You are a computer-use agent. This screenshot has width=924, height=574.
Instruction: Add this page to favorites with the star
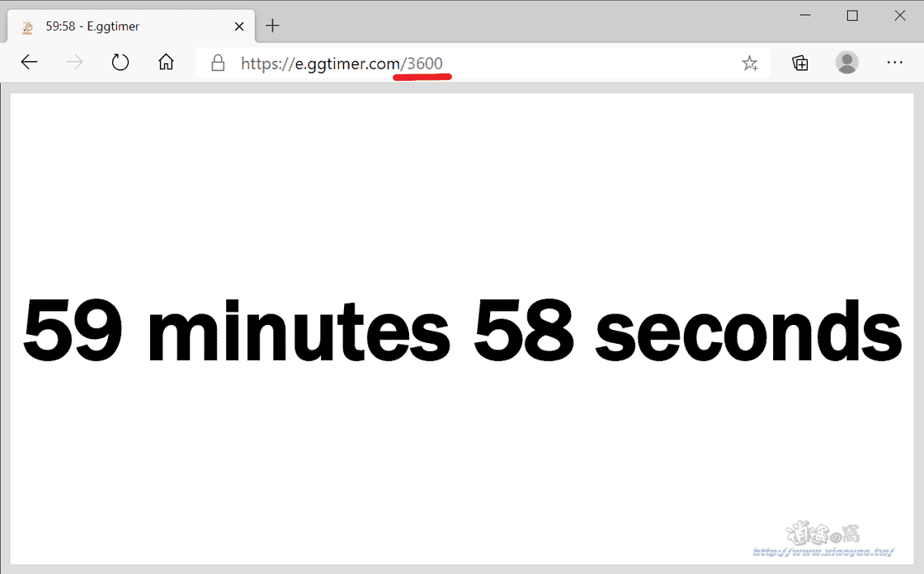[750, 63]
